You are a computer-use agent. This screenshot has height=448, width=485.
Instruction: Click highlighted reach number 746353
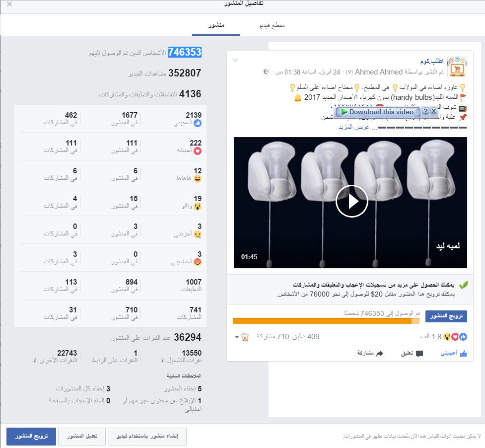tap(185, 52)
